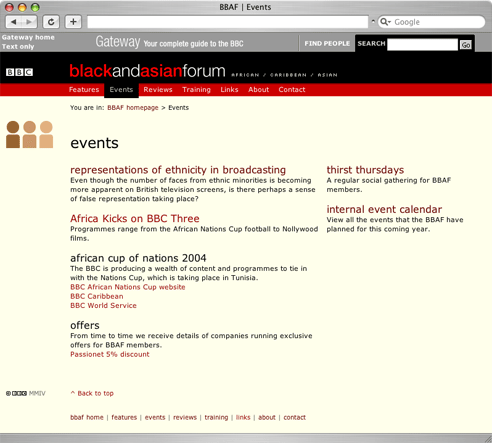This screenshot has height=443, width=492.
Task: Go to Gateway home
Action: click(x=28, y=37)
